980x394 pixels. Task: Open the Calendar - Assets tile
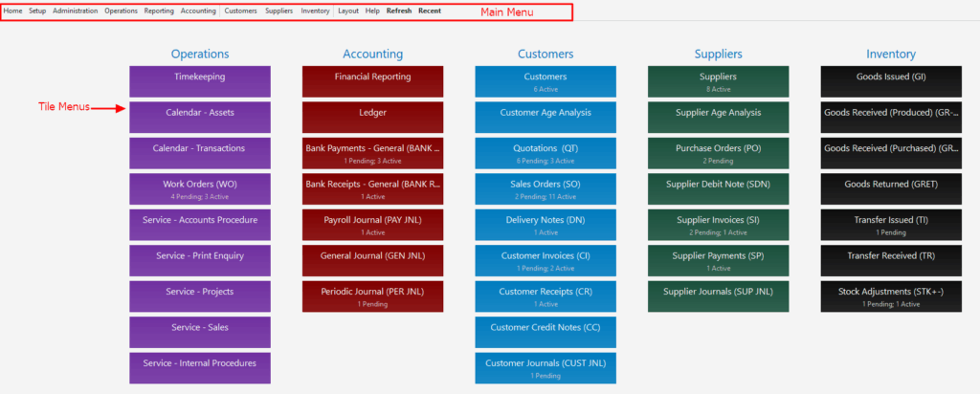tap(200, 117)
